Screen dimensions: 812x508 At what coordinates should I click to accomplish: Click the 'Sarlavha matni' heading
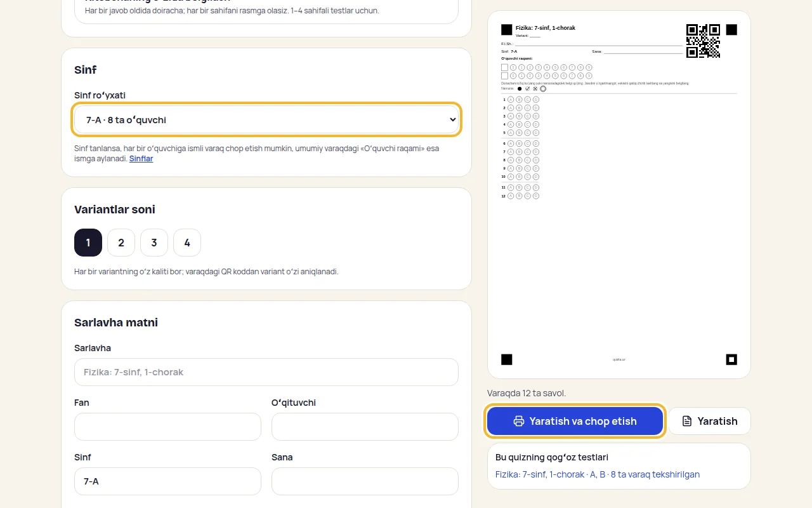116,323
